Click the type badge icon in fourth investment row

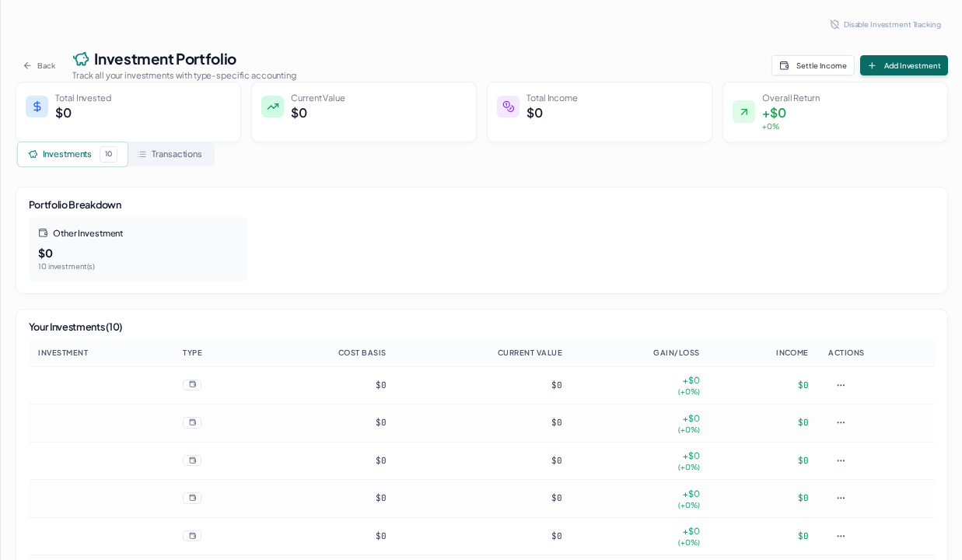192,498
